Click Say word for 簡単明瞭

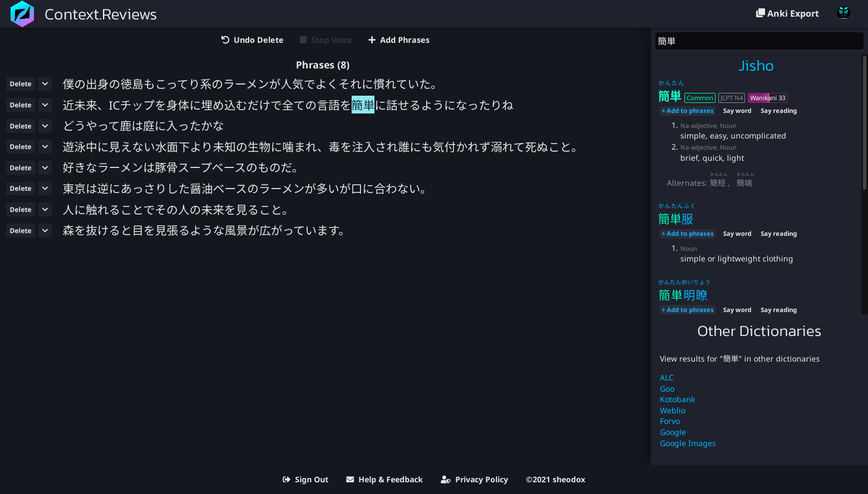click(737, 310)
